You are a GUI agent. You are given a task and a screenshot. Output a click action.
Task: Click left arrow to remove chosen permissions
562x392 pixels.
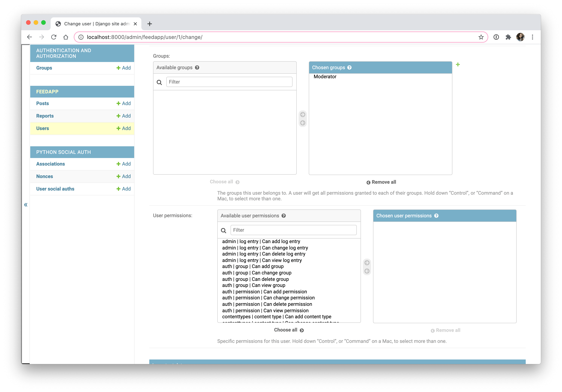tap(367, 271)
